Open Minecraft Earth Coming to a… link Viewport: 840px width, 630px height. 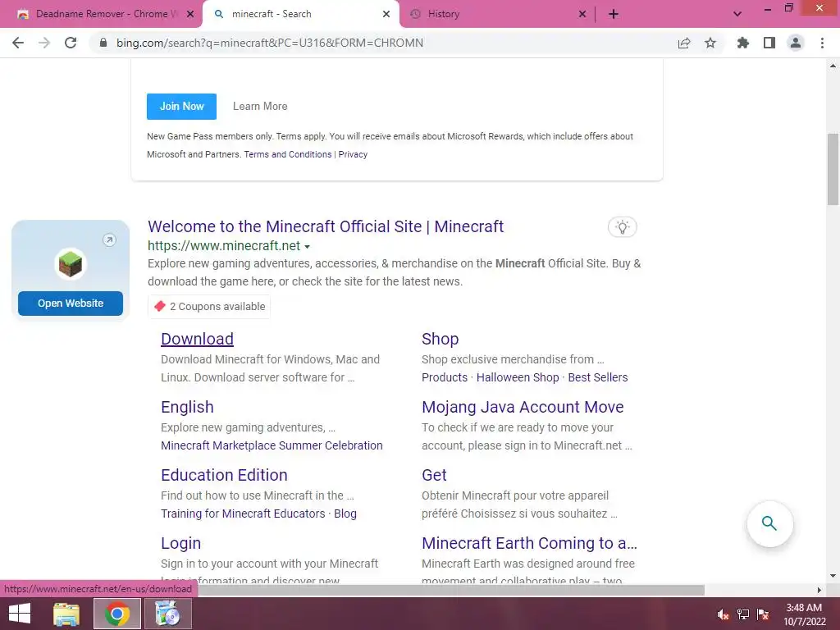click(529, 543)
